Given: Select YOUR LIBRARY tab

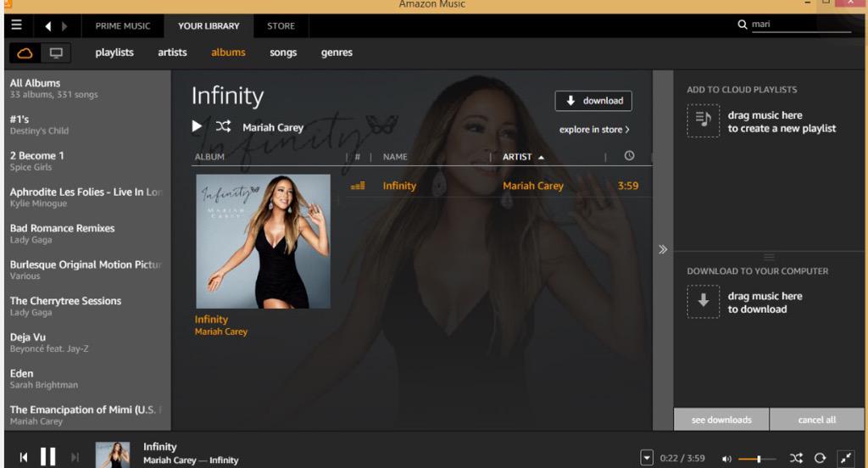Looking at the screenshot, I should tap(209, 26).
